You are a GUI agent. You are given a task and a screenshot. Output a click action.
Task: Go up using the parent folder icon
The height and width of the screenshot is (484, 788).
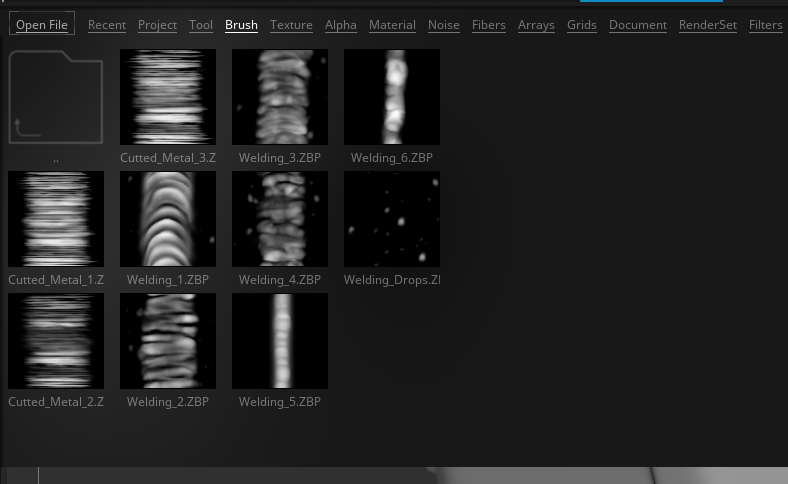56,97
